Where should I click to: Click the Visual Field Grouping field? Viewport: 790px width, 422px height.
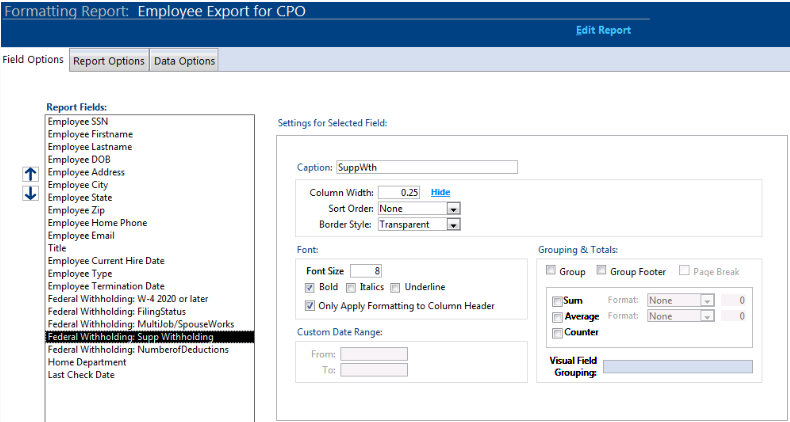(x=678, y=367)
